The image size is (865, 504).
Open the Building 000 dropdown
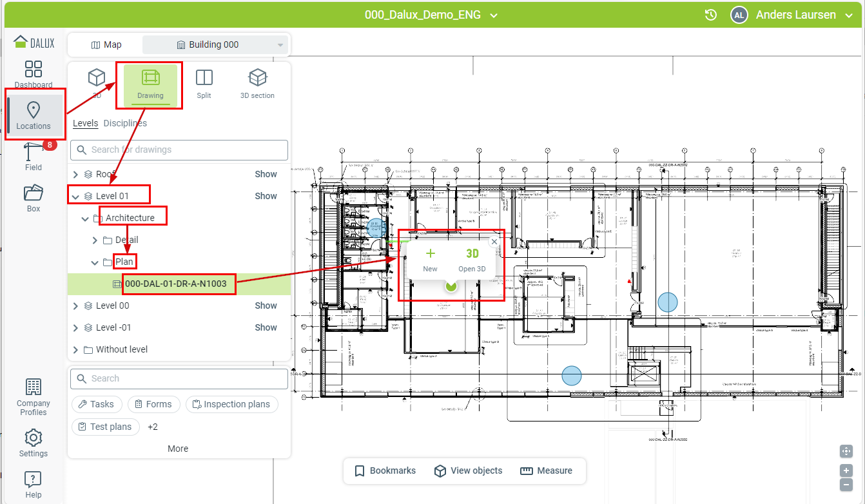point(215,44)
